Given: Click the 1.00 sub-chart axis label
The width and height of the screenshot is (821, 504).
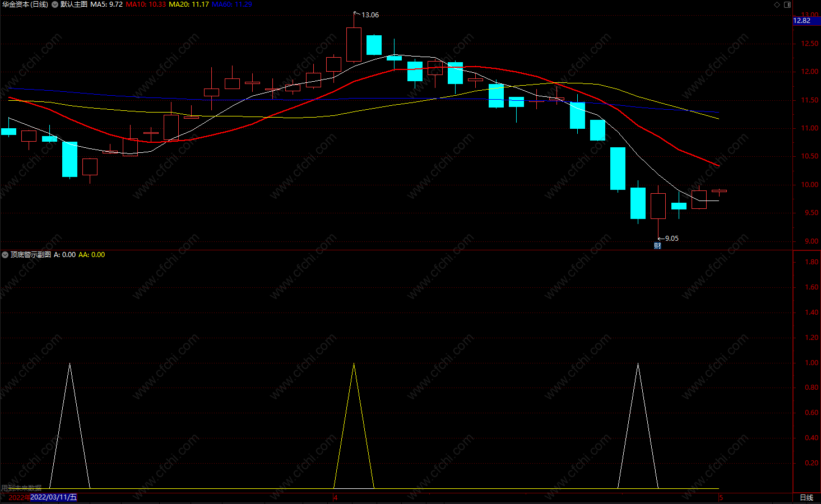Looking at the screenshot, I should pyautogui.click(x=811, y=363).
